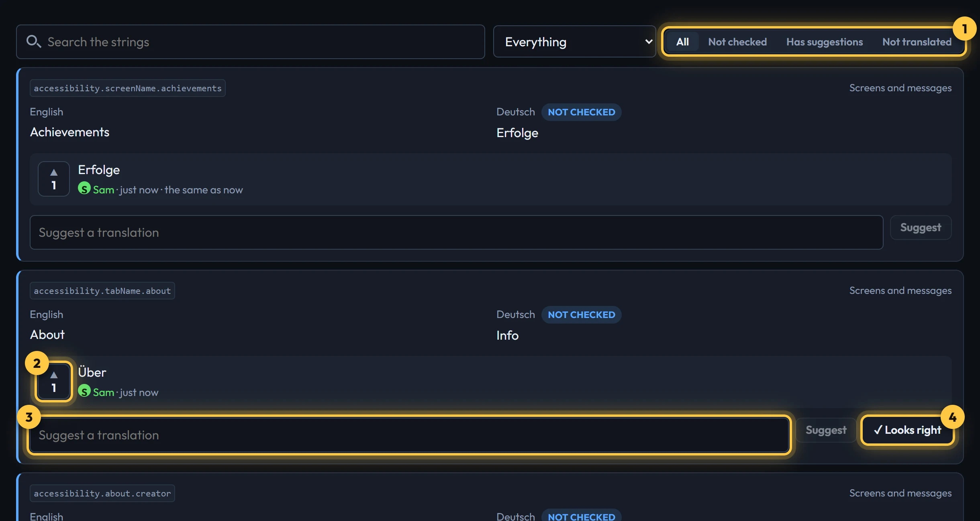Image resolution: width=980 pixels, height=521 pixels.
Task: Click the accessibility.tabName.about key
Action: (x=102, y=291)
